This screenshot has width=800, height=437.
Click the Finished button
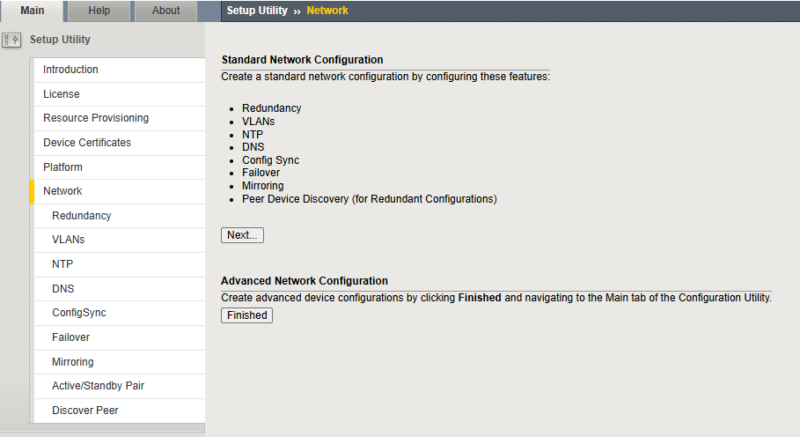click(x=247, y=315)
